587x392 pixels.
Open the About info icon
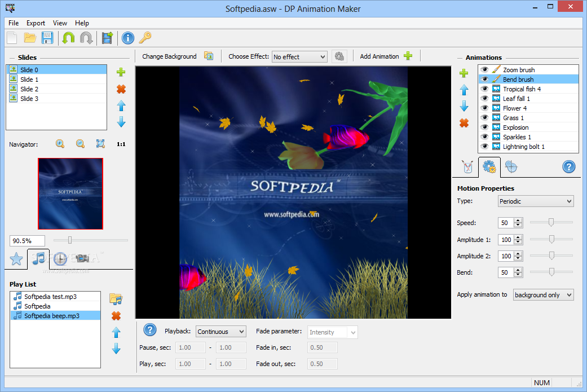(128, 38)
